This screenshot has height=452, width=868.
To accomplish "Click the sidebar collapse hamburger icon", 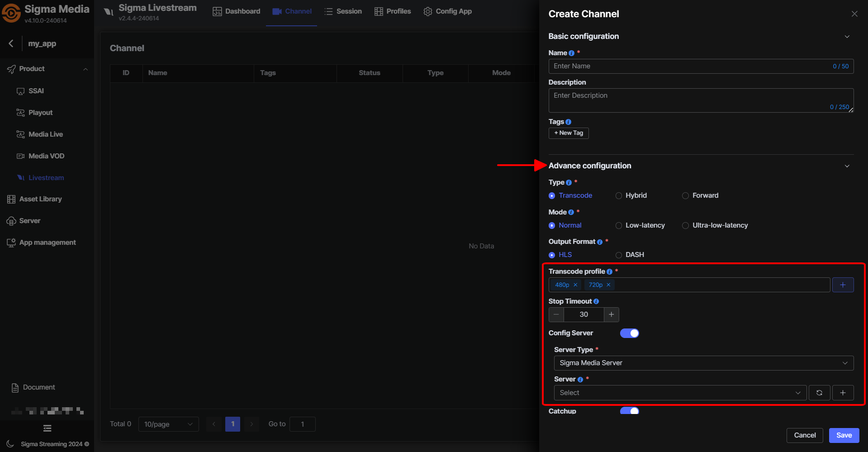I will pyautogui.click(x=47, y=428).
